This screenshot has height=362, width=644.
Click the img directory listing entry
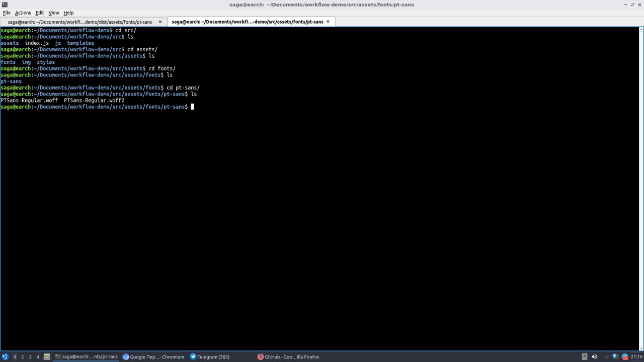pyautogui.click(x=26, y=62)
